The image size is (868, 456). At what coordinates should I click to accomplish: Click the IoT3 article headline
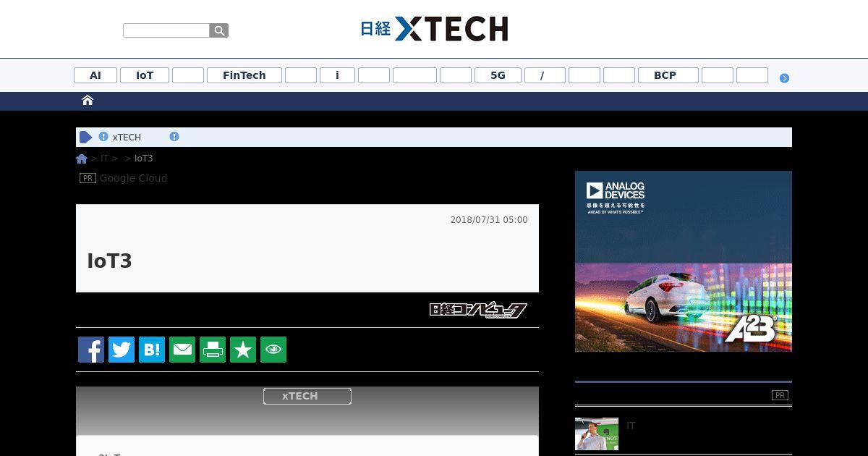(x=109, y=261)
